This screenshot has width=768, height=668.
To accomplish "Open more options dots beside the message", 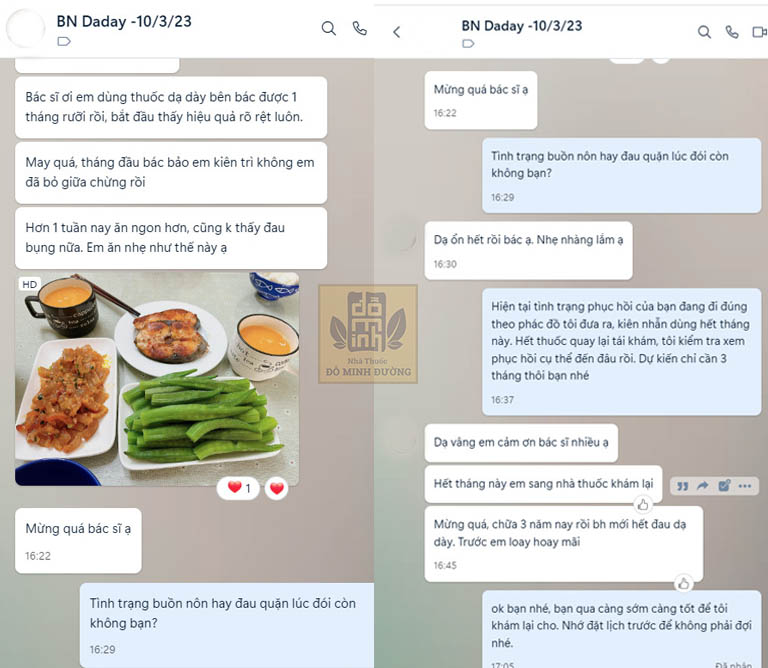I will click(x=745, y=486).
